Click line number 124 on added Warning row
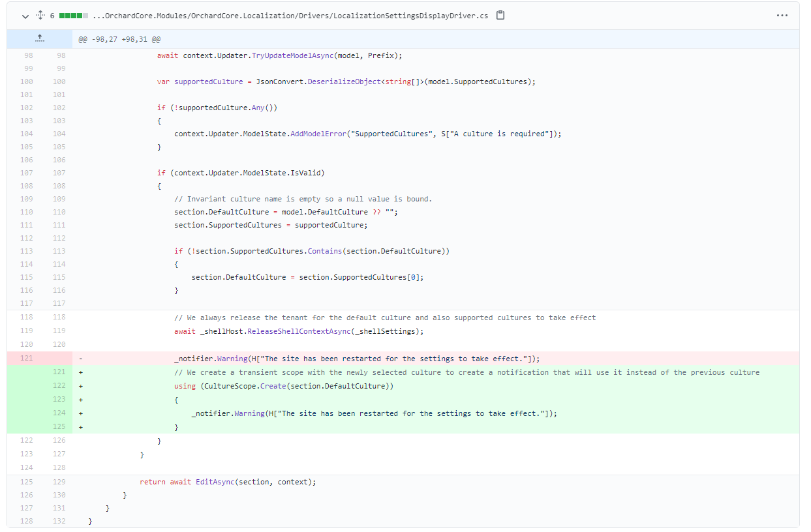Image resolution: width=811 pixels, height=532 pixels. [59, 413]
